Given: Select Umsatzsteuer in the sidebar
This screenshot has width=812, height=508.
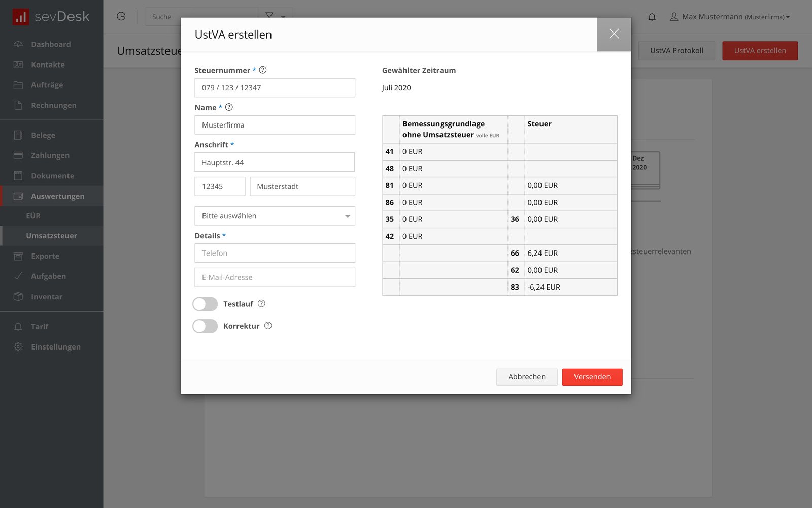Looking at the screenshot, I should point(52,236).
